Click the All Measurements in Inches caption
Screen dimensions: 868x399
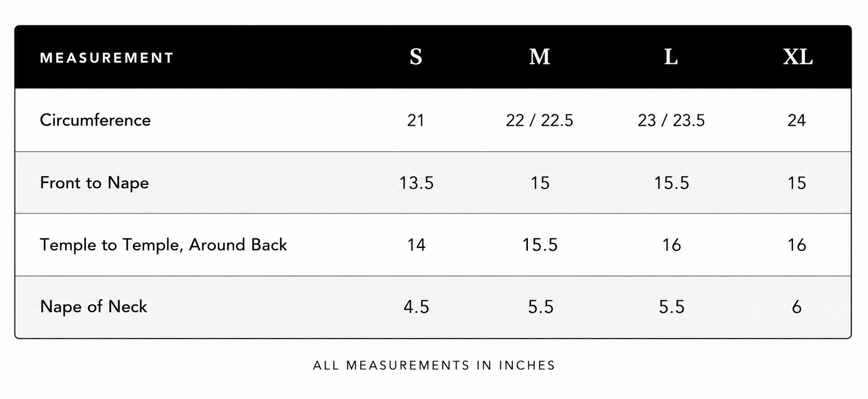(x=434, y=365)
